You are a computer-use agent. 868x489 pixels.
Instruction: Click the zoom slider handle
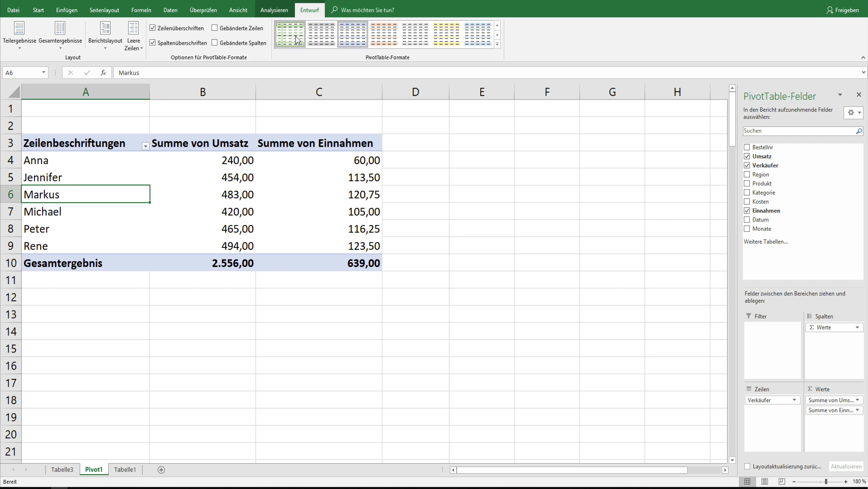(x=826, y=482)
